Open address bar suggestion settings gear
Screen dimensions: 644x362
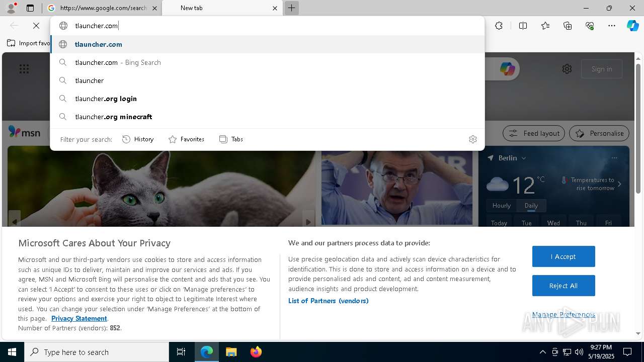coord(473,139)
